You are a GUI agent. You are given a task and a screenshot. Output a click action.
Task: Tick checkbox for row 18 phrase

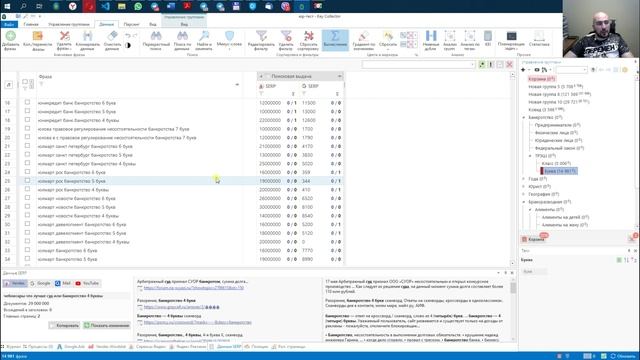tap(27, 120)
